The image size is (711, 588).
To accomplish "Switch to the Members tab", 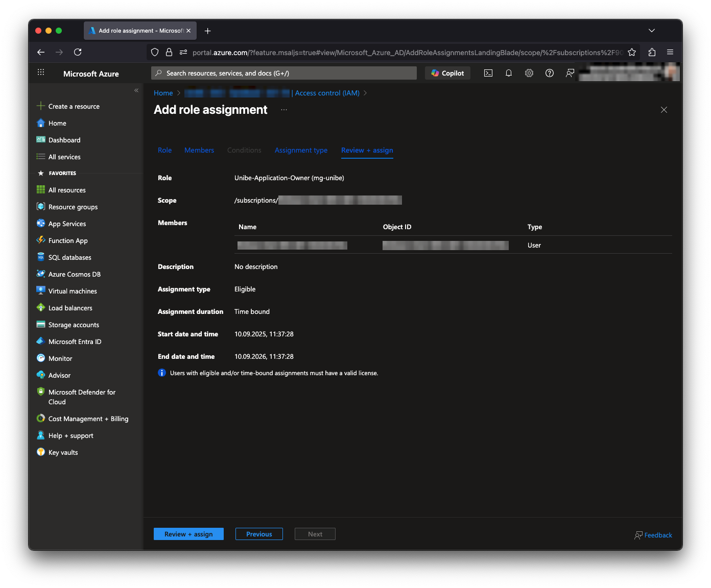I will 199,150.
